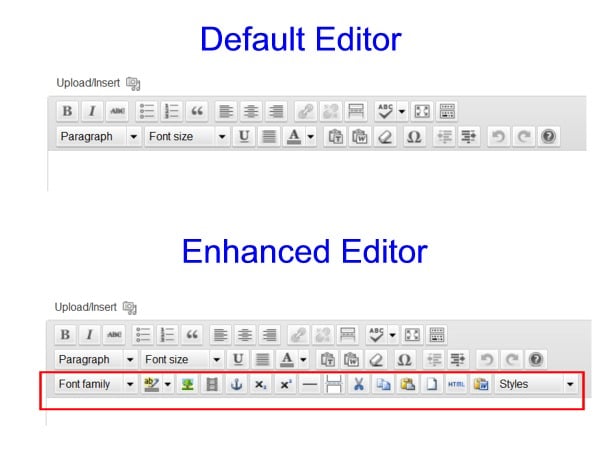
Task: Open help icon in Default Editor
Action: coord(548,136)
